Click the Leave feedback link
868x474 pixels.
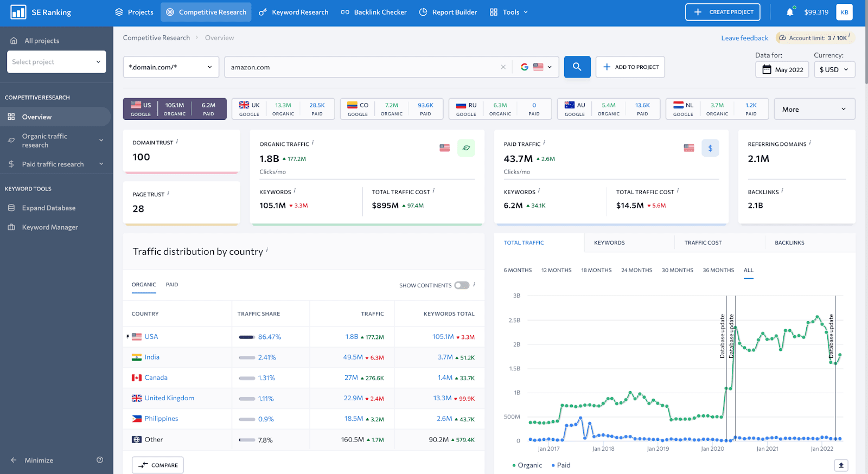tap(744, 38)
